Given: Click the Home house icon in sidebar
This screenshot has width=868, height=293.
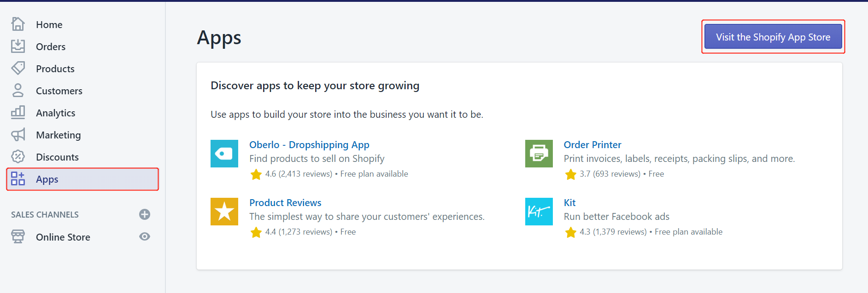Looking at the screenshot, I should point(18,24).
